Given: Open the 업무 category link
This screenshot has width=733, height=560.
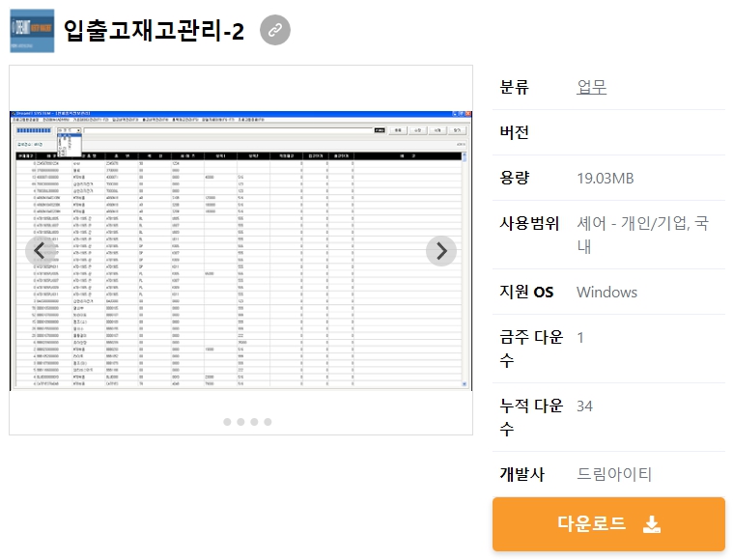Looking at the screenshot, I should [x=591, y=87].
